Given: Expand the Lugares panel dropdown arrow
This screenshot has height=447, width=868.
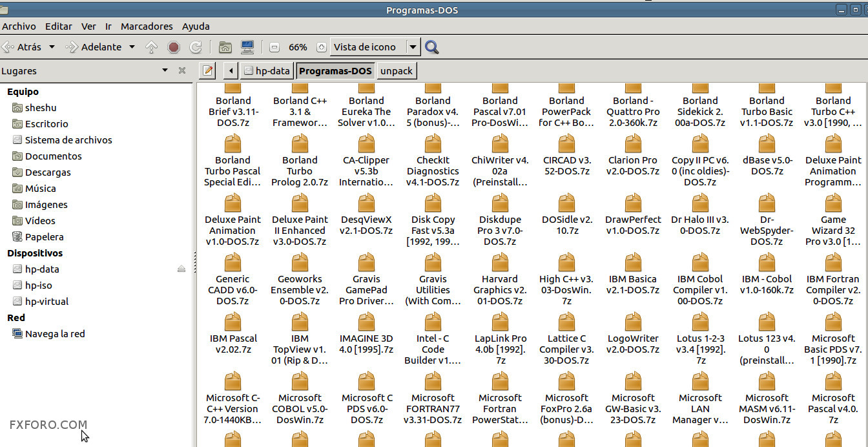Looking at the screenshot, I should pos(164,70).
